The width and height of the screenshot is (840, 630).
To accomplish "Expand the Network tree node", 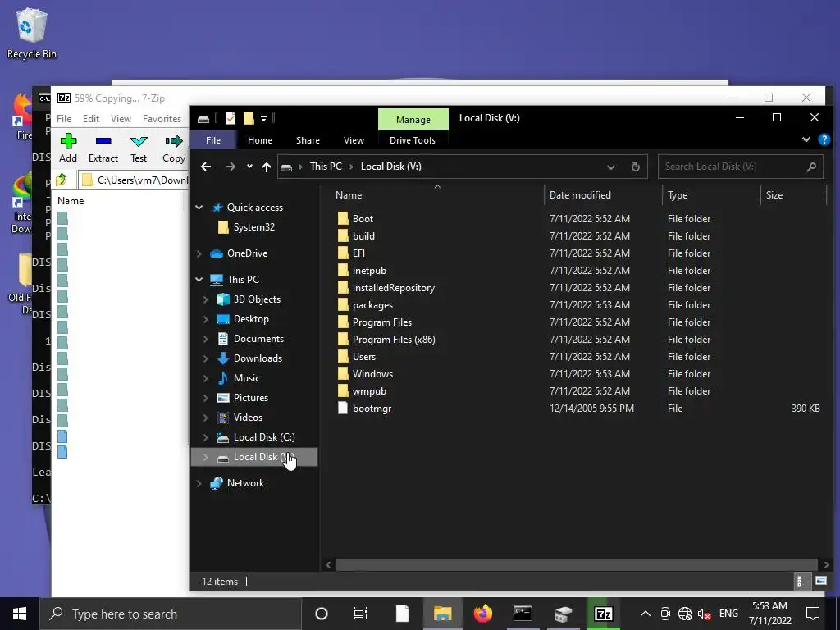I will click(199, 483).
